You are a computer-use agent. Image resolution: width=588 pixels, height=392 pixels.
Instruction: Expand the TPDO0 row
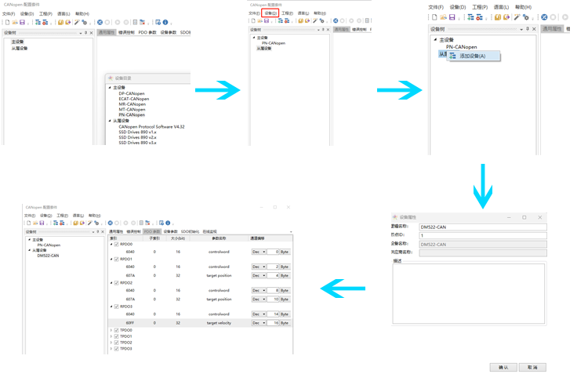111,330
